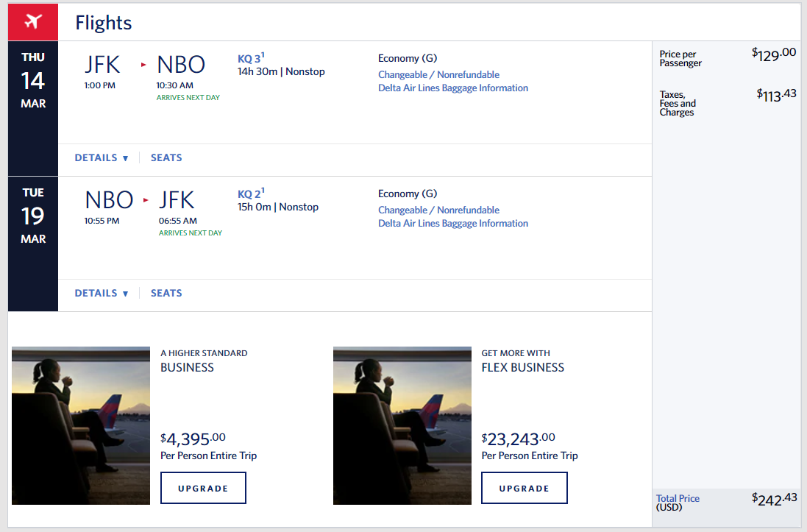
Task: Click KQ 3 flight number link
Action: coord(249,59)
